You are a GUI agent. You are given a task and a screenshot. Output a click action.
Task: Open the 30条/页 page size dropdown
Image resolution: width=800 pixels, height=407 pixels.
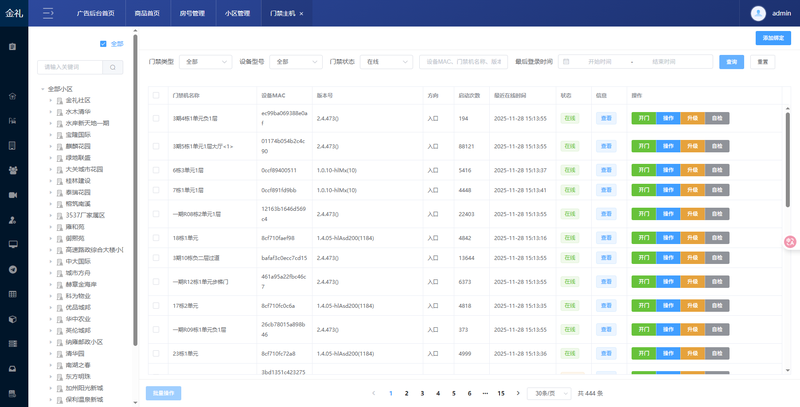(x=549, y=393)
